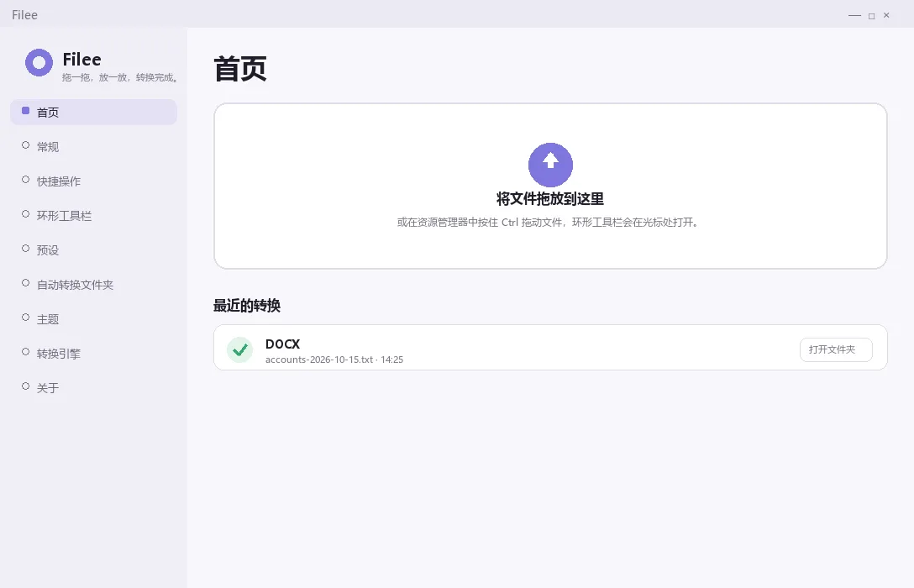Maximize the Filee window
Screen dimensions: 914x588
pyautogui.click(x=871, y=16)
